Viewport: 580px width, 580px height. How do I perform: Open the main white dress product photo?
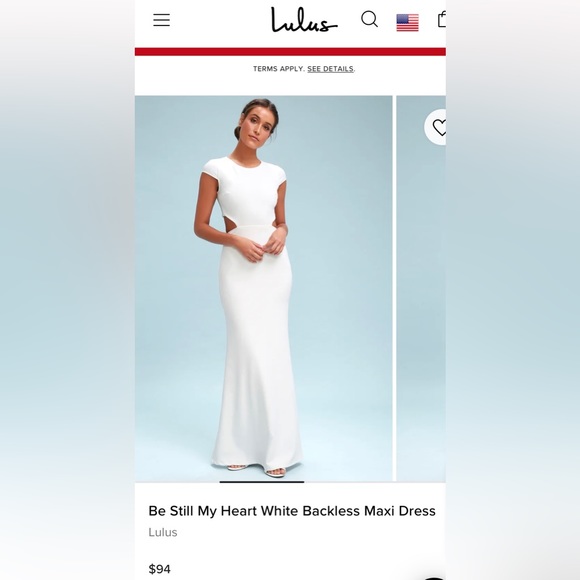click(x=263, y=289)
